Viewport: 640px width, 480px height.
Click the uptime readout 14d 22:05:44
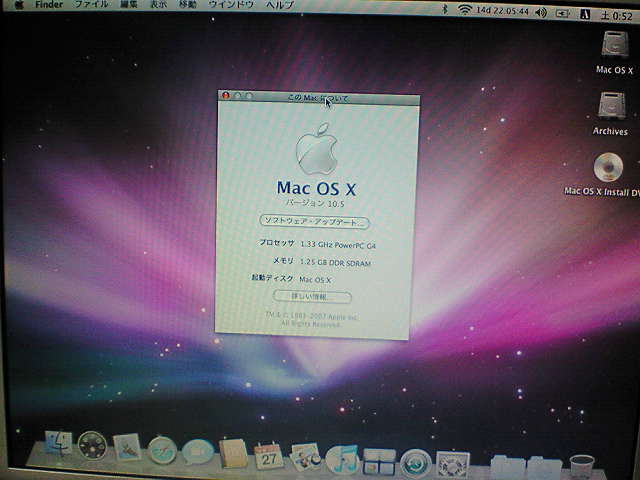(502, 11)
